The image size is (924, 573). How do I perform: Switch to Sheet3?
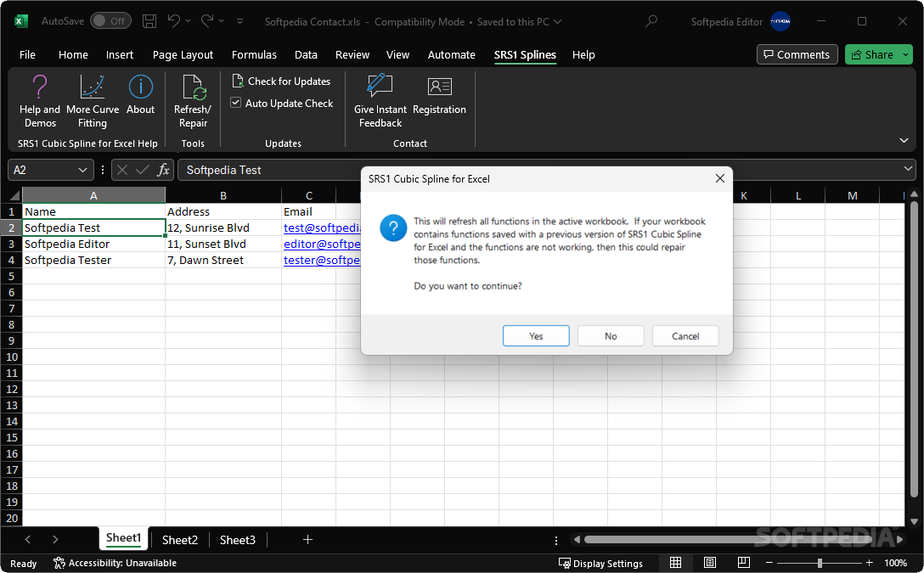[x=238, y=540]
